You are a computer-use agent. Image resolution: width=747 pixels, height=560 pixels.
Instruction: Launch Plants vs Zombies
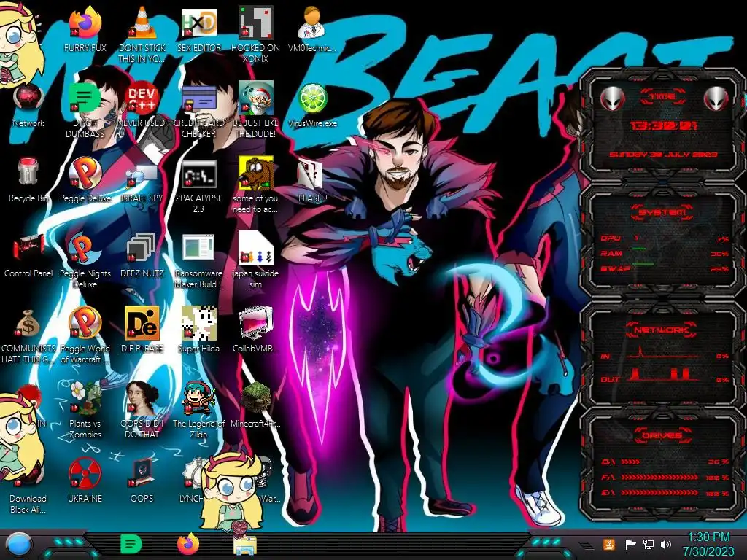click(85, 398)
